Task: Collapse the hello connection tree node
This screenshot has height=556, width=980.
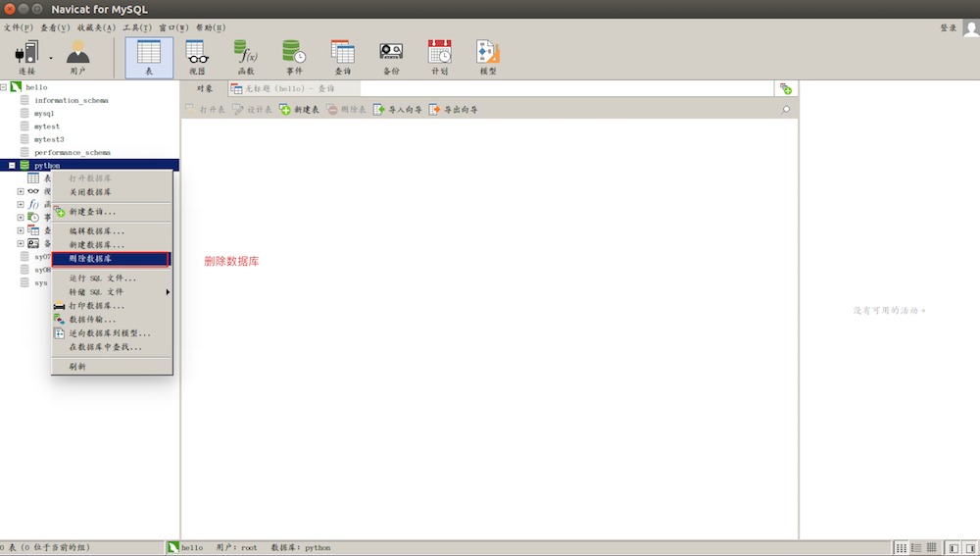Action: point(4,87)
